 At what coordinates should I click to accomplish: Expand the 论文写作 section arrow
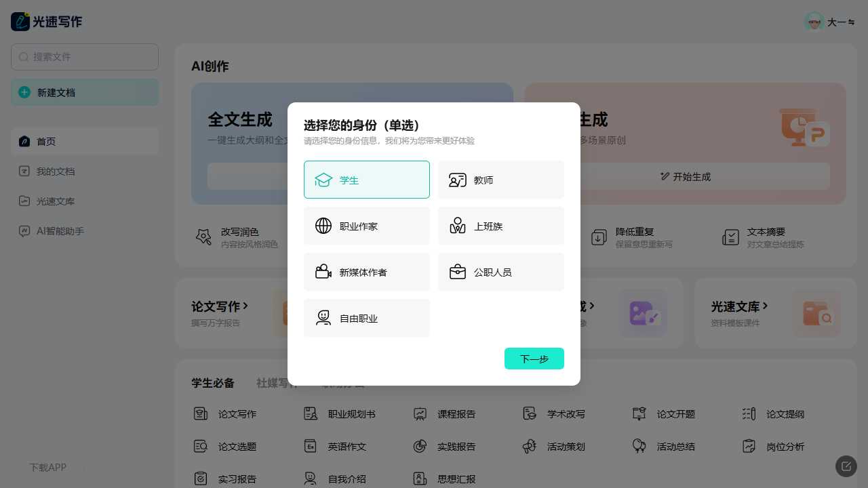(245, 306)
